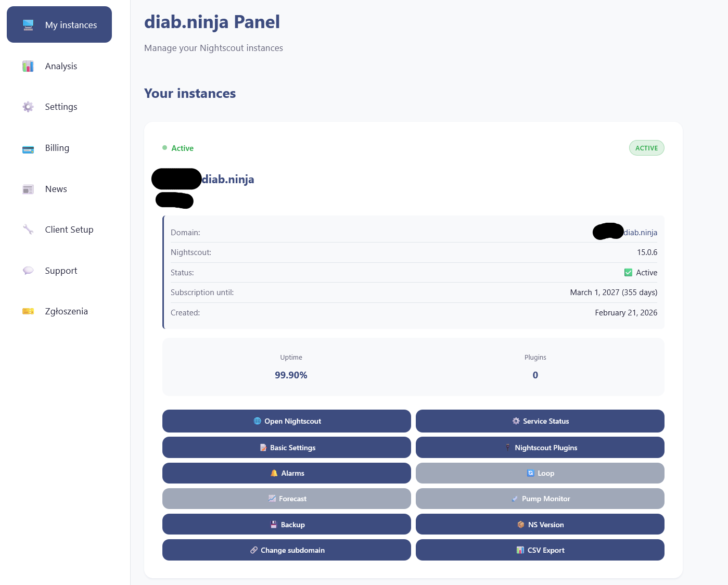Click the "Uptime" stat label
728x585 pixels.
(291, 358)
